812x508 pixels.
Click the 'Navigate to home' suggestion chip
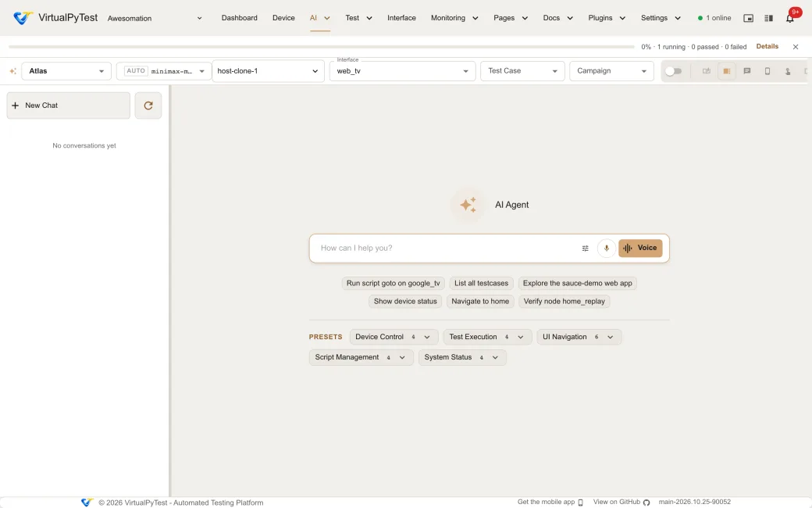pyautogui.click(x=480, y=302)
